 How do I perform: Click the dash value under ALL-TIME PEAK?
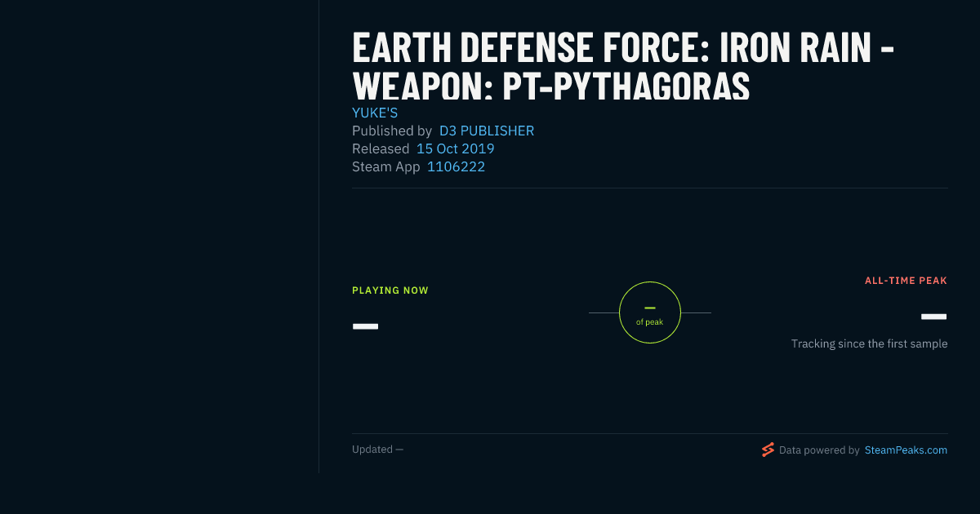click(933, 317)
